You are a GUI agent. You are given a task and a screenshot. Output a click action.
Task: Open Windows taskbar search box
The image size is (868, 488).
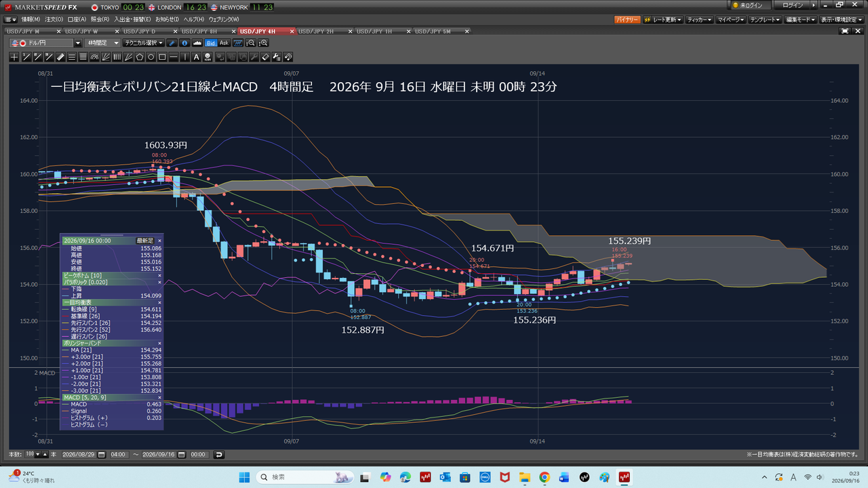click(306, 477)
